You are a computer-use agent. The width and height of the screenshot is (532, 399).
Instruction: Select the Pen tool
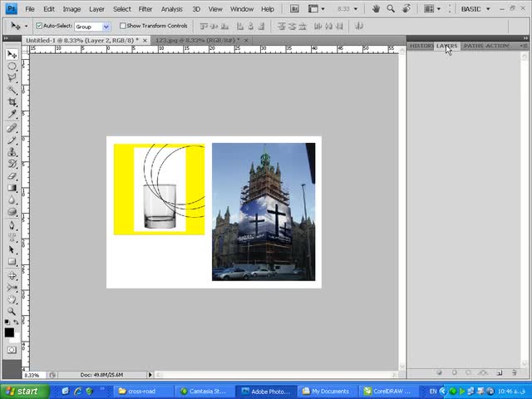[12, 225]
